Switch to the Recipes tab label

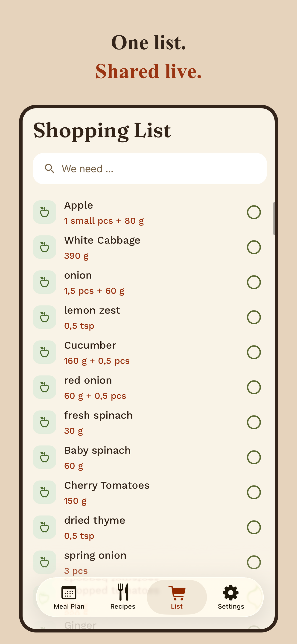tap(123, 606)
